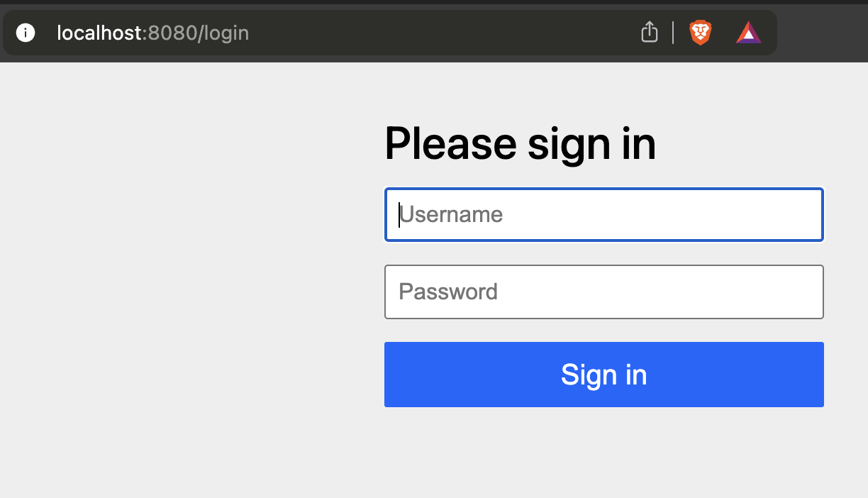
Task: Open the share icon in address bar
Action: 649,33
